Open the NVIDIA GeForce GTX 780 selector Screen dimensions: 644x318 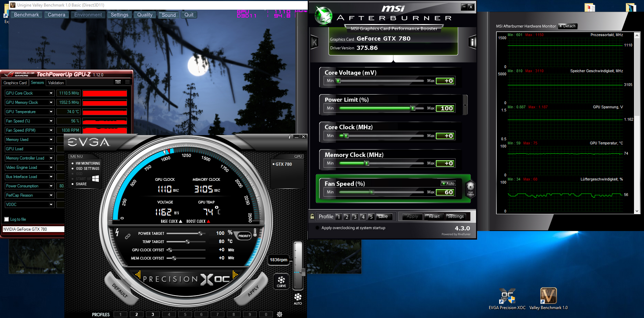click(x=33, y=229)
